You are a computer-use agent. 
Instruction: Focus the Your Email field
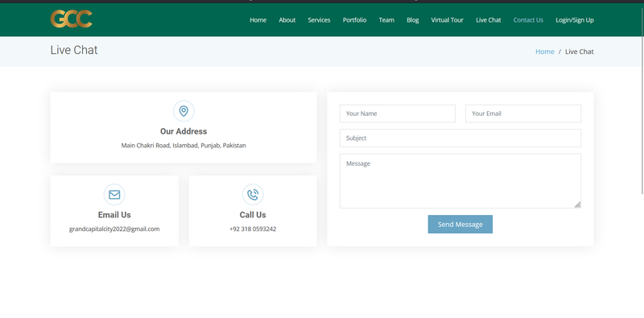523,114
